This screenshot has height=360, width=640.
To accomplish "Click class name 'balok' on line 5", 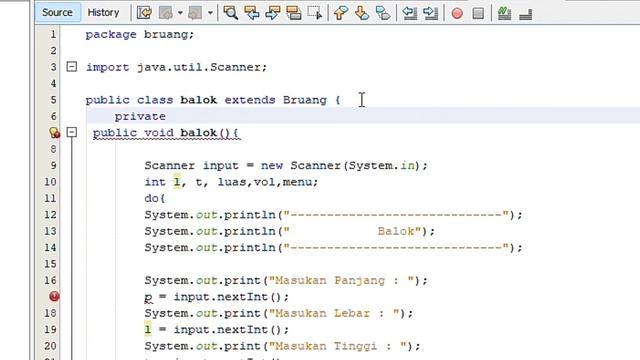I will (198, 100).
